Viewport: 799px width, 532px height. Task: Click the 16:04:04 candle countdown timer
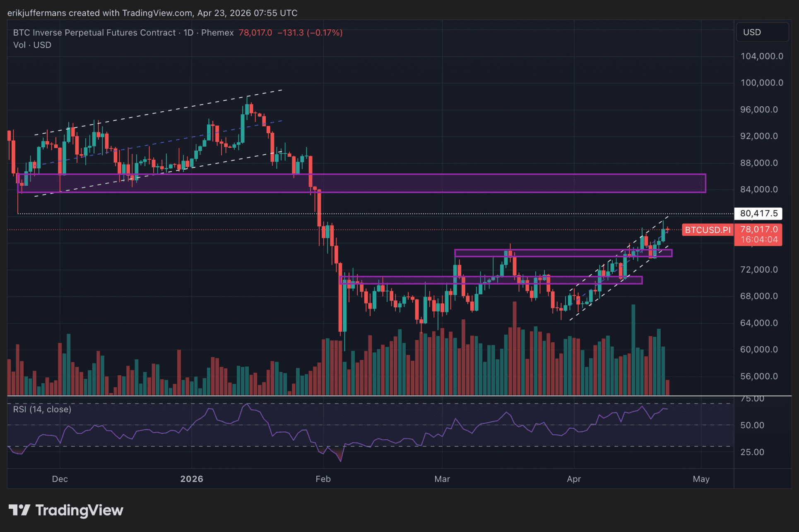pyautogui.click(x=759, y=240)
